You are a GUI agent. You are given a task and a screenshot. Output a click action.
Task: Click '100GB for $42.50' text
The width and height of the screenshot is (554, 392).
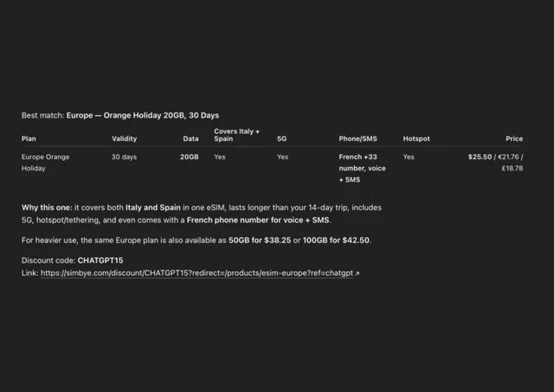coord(336,241)
